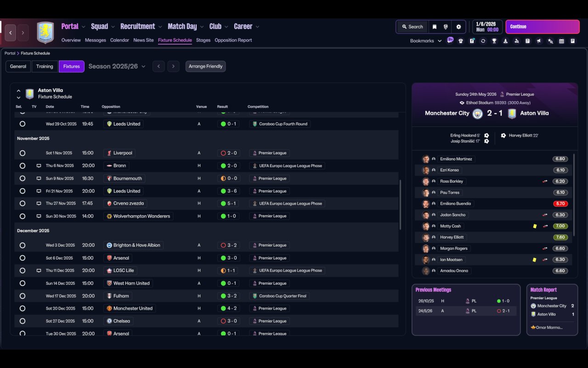Select the Liverpool fixture radio button
Screen dimensions: 588x368
pos(23,153)
